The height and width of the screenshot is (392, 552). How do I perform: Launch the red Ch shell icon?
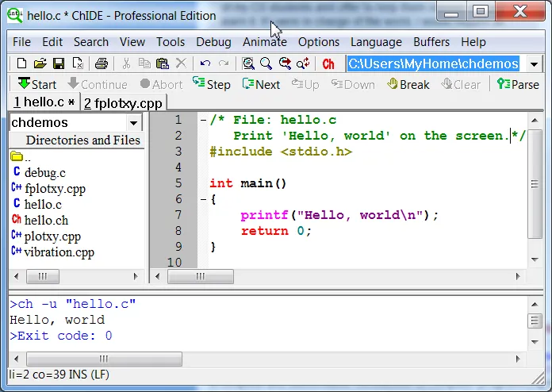[328, 63]
